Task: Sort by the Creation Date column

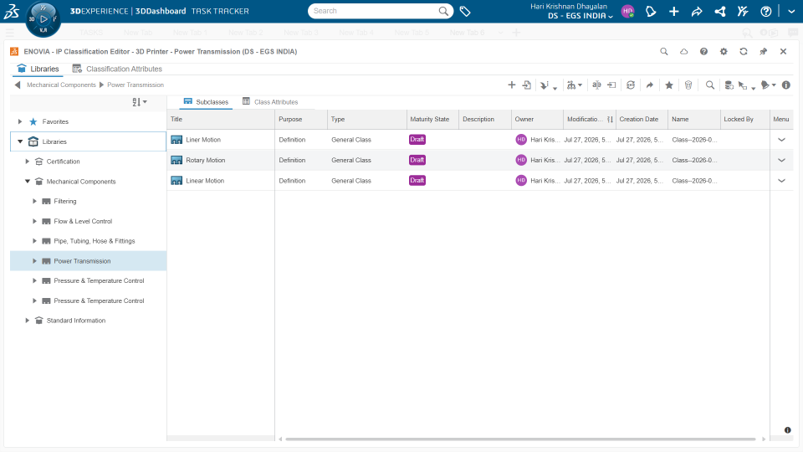Action: point(642,119)
